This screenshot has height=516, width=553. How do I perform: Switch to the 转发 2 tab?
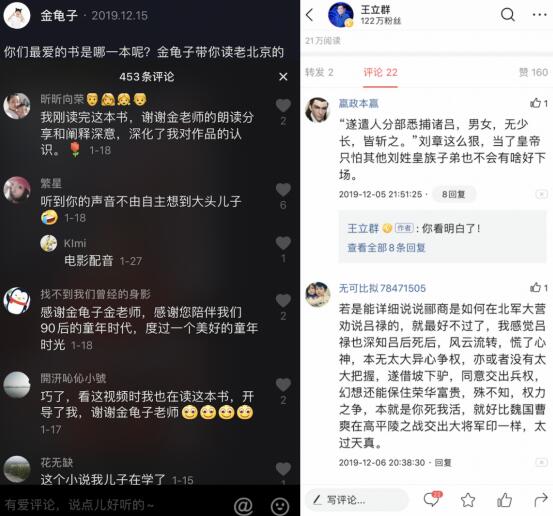[319, 72]
